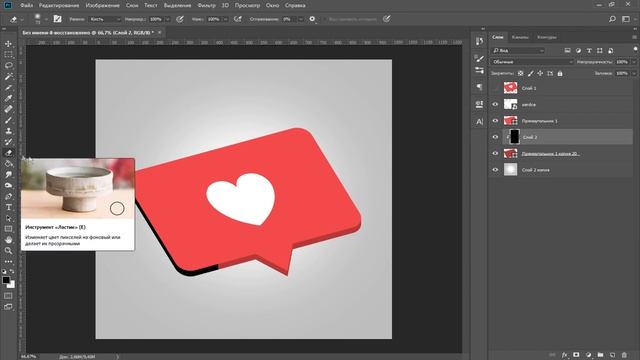640x360 pixels.
Task: Open the Layers panel menu
Action: click(x=634, y=37)
